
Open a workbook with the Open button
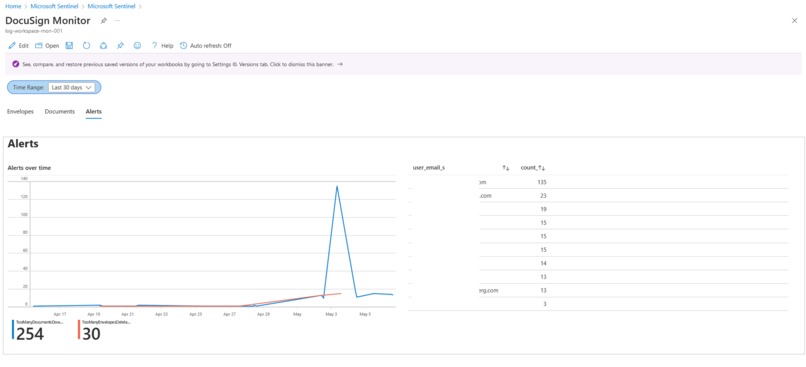[47, 46]
